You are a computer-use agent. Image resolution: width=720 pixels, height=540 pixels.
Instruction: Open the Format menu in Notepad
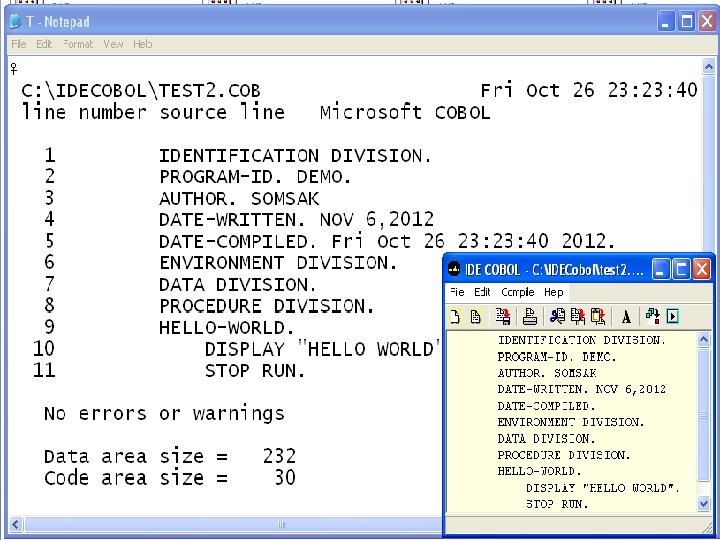[78, 44]
